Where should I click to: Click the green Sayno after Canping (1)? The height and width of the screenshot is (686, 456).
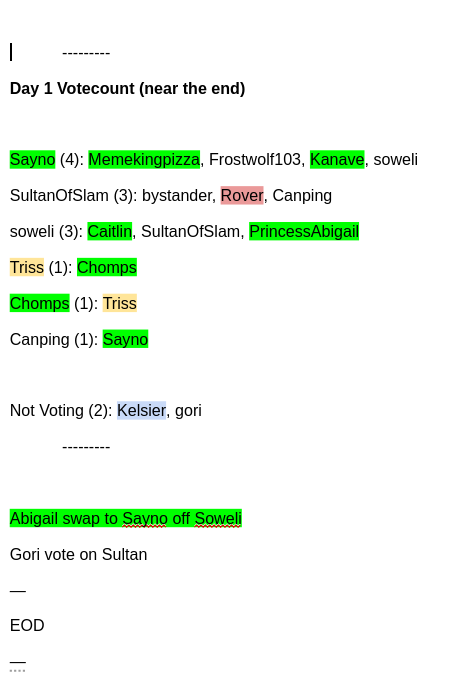coord(126,339)
